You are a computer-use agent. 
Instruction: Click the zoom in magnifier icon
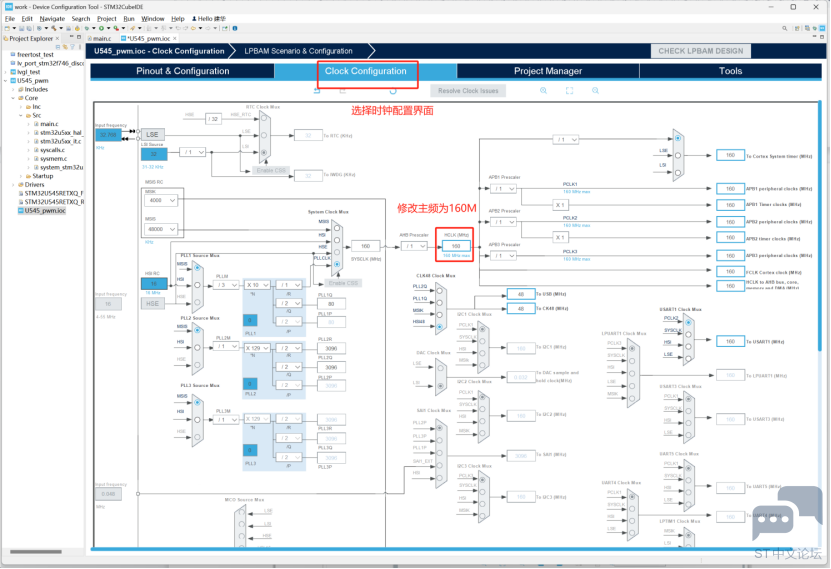[543, 91]
